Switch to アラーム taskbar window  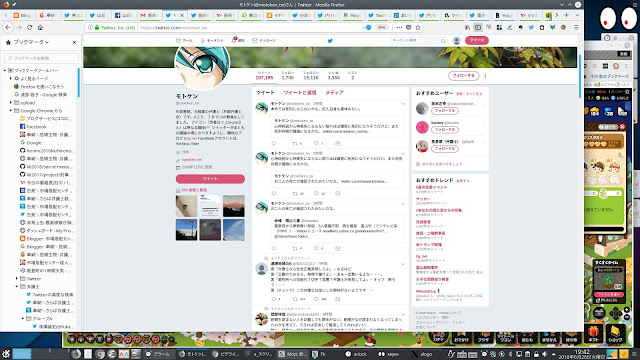pyautogui.click(x=158, y=354)
